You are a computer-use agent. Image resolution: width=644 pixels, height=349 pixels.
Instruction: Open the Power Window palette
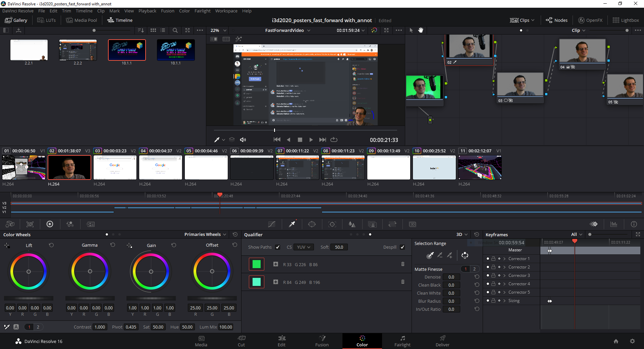click(312, 224)
